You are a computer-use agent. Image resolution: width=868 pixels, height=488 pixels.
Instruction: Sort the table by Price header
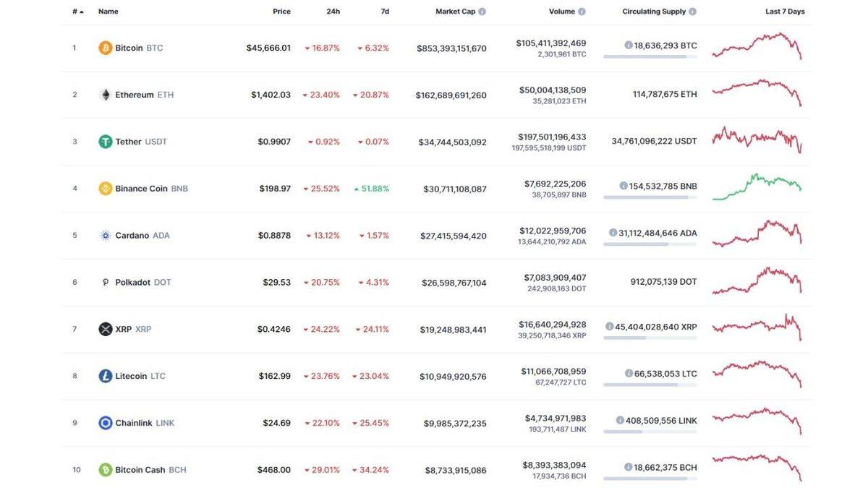coord(281,10)
